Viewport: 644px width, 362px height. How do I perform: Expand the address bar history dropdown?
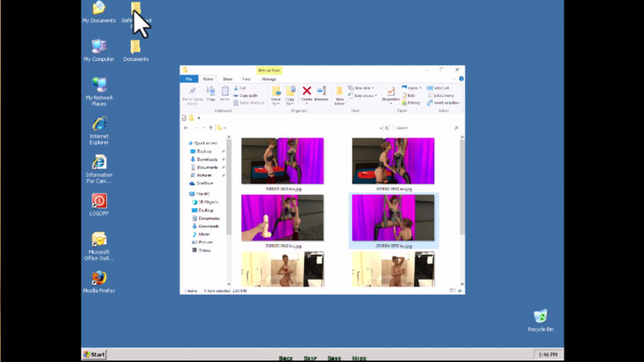tap(380, 128)
